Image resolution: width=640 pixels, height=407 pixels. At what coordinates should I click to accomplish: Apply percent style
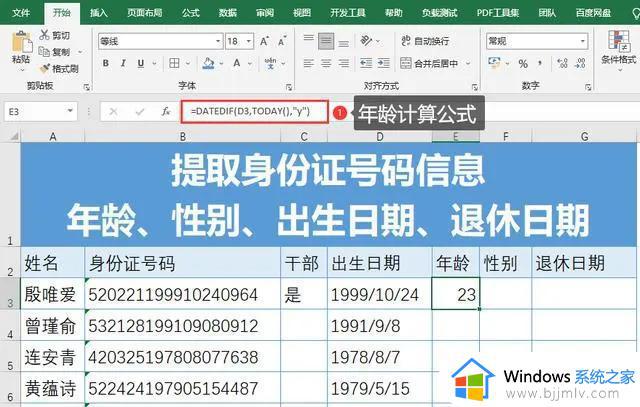click(x=523, y=63)
